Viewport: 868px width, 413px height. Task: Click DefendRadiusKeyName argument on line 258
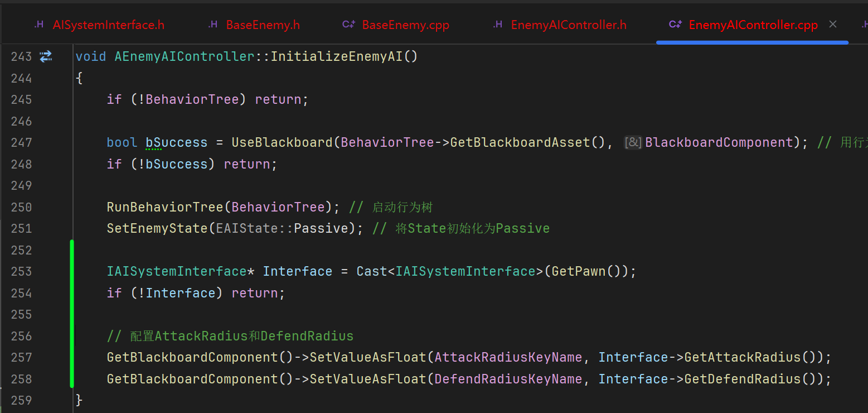pos(508,379)
